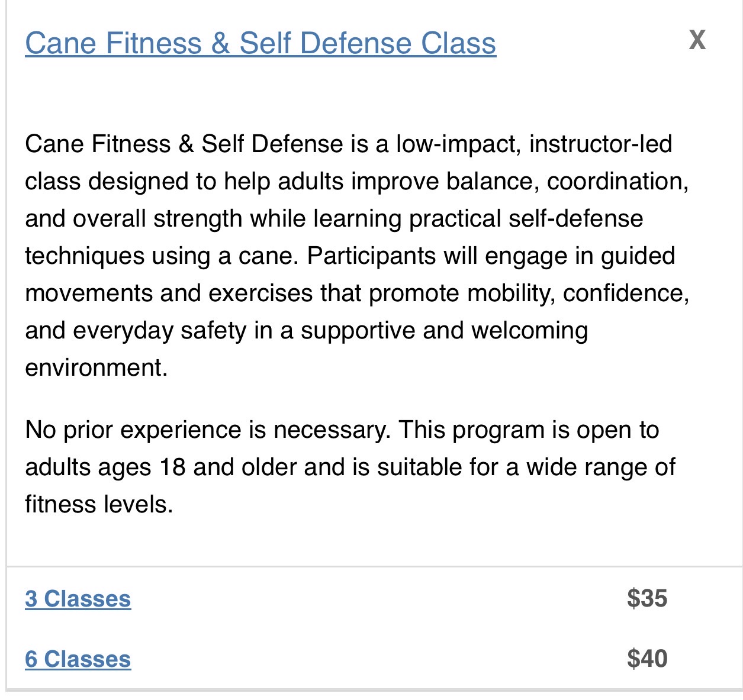Close the class details popup with X
743x700 pixels.
coord(697,40)
